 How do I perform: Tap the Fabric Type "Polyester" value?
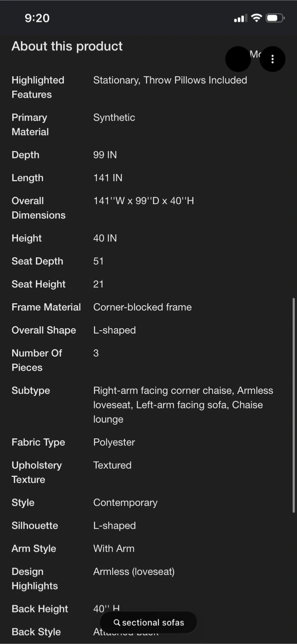coord(114,442)
